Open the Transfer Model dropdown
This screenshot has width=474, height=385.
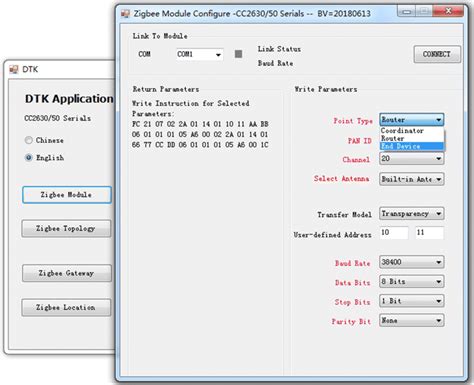412,214
